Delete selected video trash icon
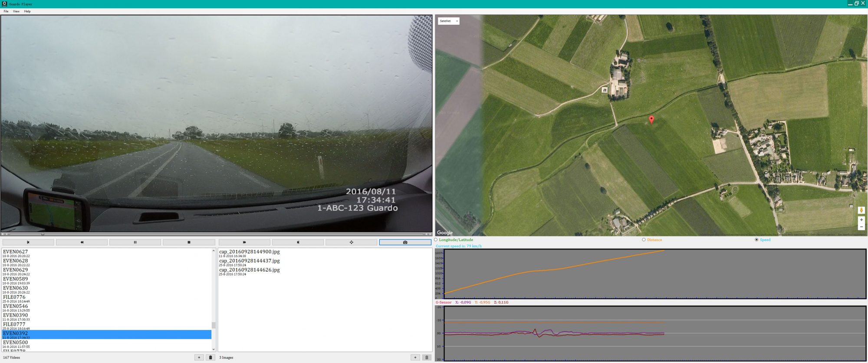 click(x=210, y=357)
